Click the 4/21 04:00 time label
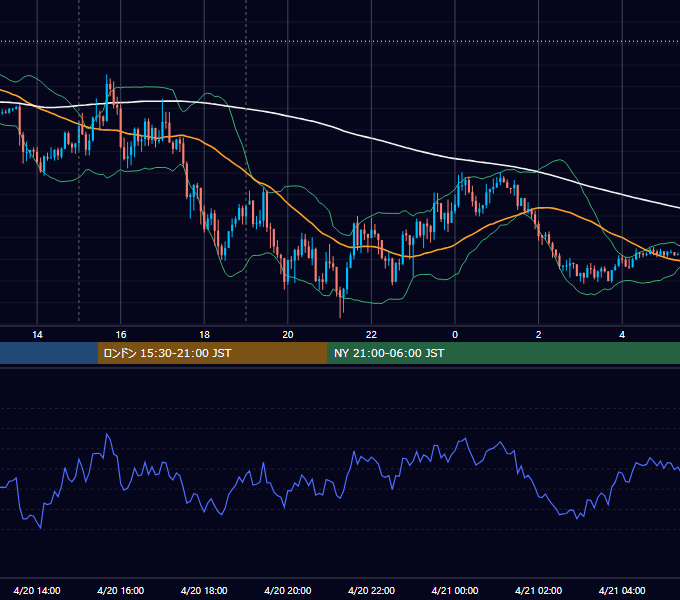Screen dimensions: 680x600 (622, 590)
